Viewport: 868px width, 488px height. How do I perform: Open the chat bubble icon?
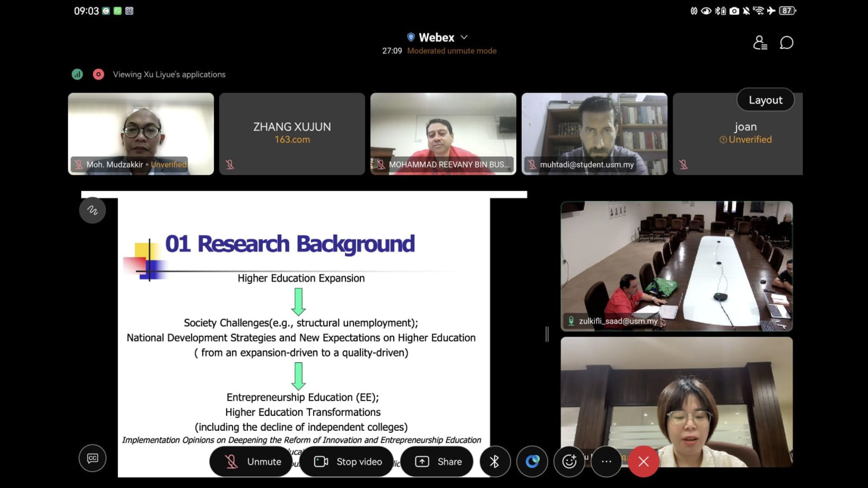(787, 43)
